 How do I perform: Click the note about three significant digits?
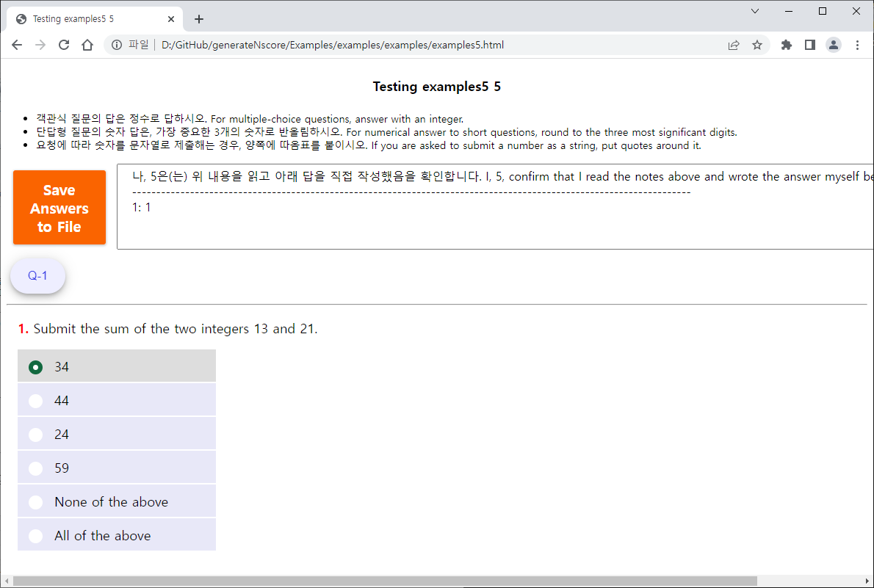coord(386,132)
